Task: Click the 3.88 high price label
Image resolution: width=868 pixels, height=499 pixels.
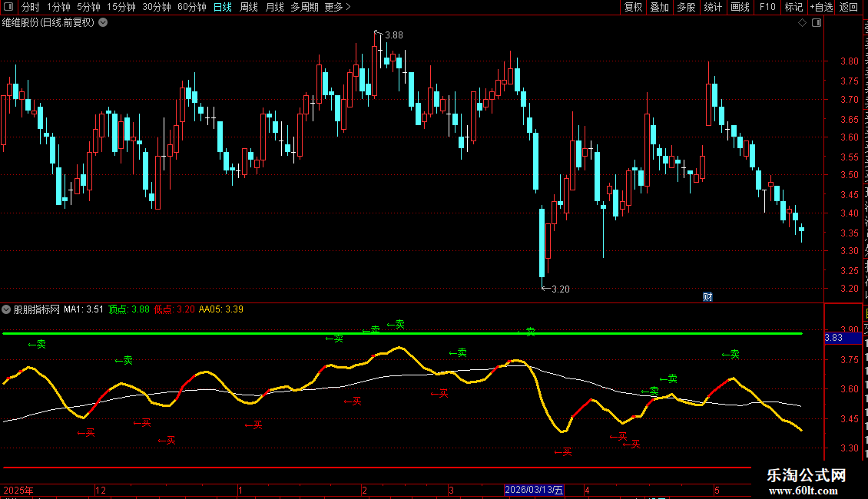Action: [x=394, y=35]
